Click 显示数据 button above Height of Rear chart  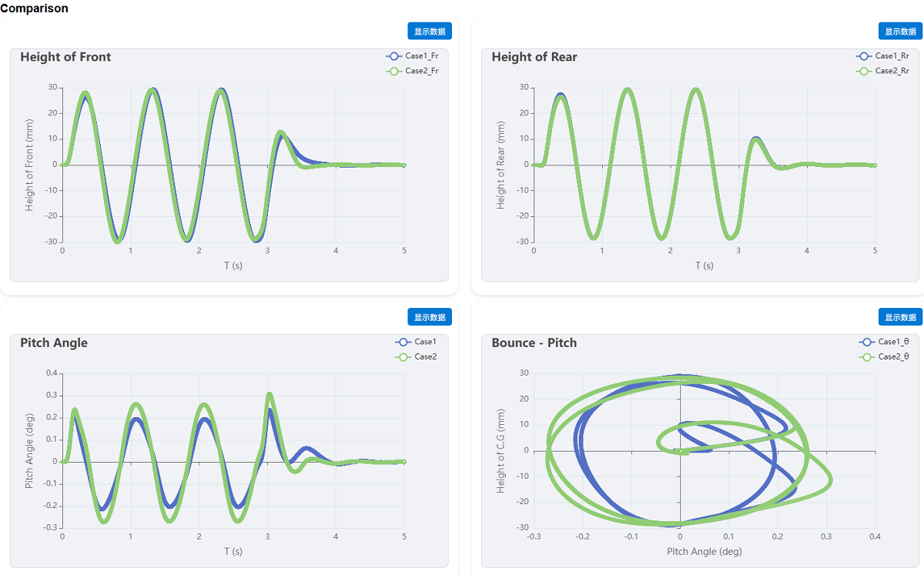point(900,32)
